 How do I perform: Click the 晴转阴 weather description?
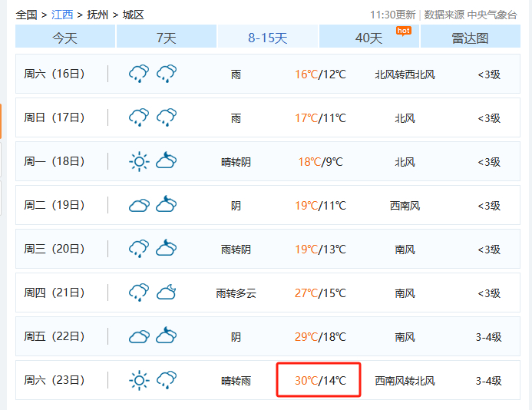236,162
